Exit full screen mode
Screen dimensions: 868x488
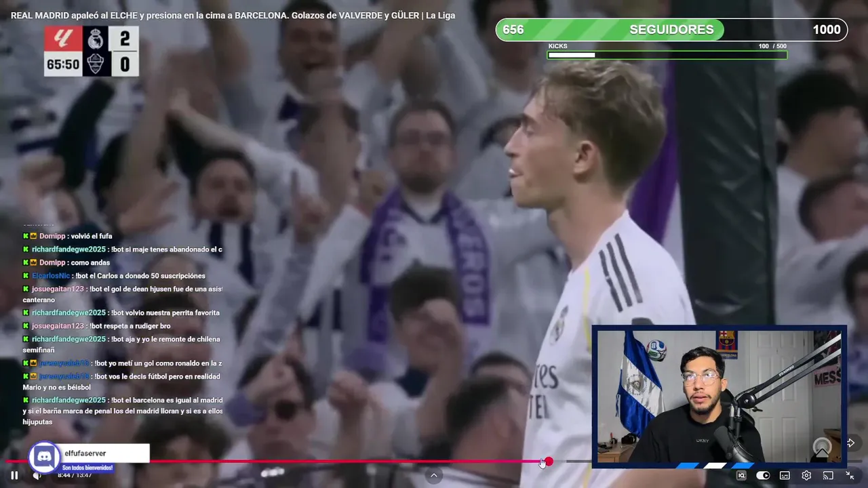click(850, 476)
